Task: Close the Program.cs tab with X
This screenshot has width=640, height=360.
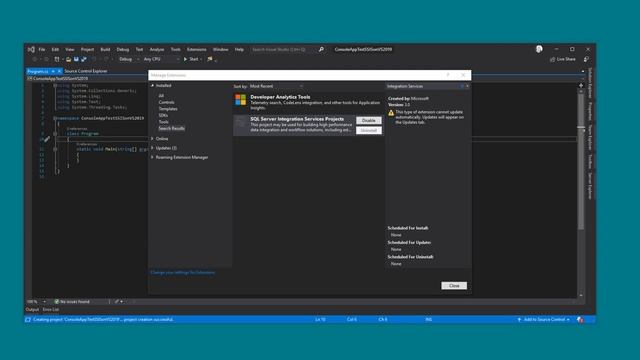Action: pyautogui.click(x=59, y=71)
